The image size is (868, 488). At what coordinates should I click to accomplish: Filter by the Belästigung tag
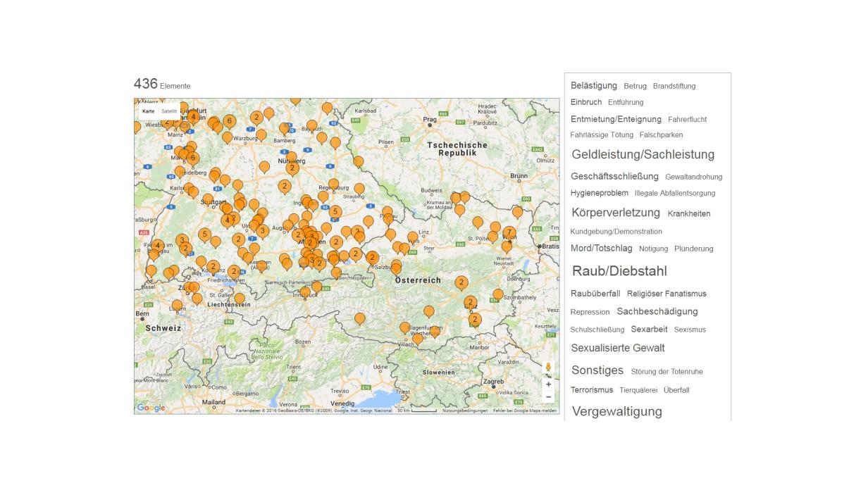[x=594, y=85]
